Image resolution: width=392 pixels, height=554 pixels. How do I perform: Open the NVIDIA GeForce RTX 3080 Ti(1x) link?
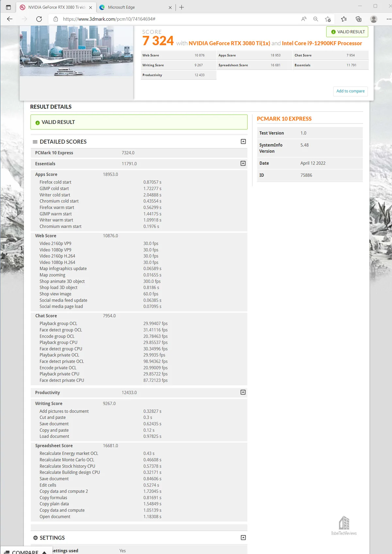click(x=229, y=43)
